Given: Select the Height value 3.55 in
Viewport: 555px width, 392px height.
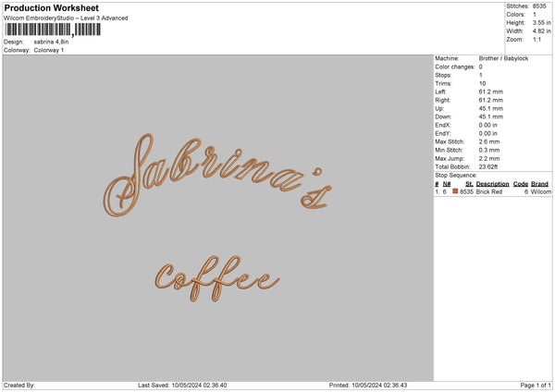Looking at the screenshot, I should pos(542,22).
